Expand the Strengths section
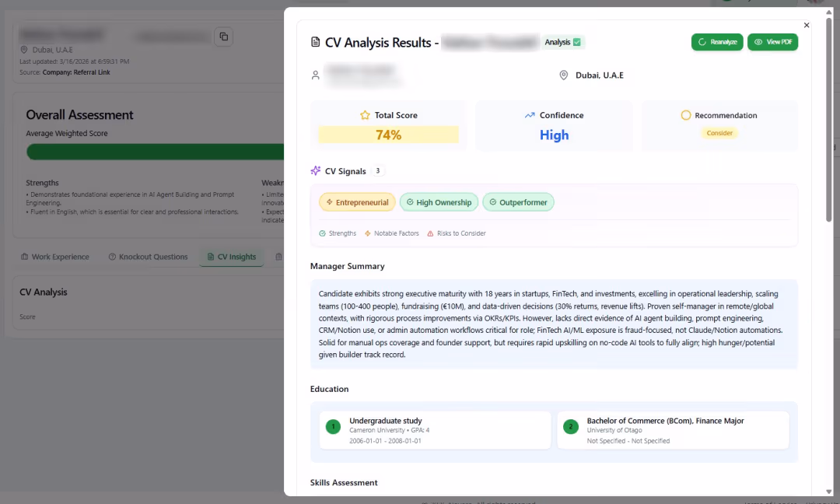 [x=337, y=233]
